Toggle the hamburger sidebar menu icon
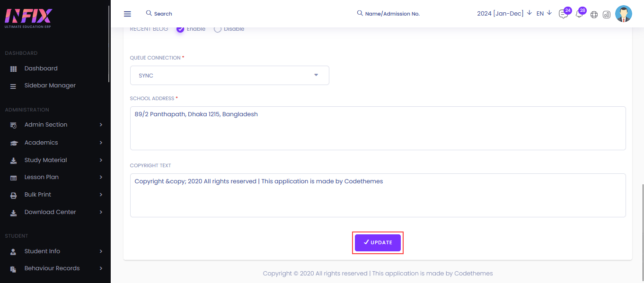644x283 pixels. pyautogui.click(x=127, y=14)
